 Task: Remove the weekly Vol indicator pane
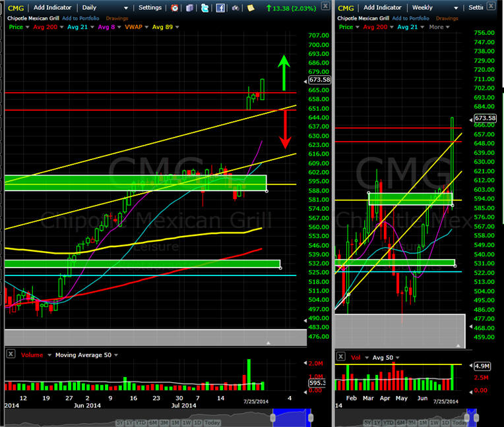click(x=340, y=356)
